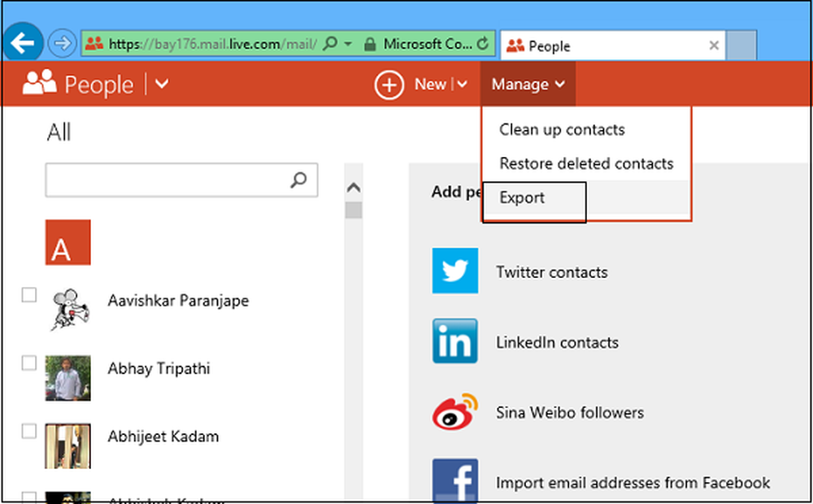The image size is (813, 504).
Task: Open contact Aavishkar Paranjape
Action: pyautogui.click(x=178, y=302)
